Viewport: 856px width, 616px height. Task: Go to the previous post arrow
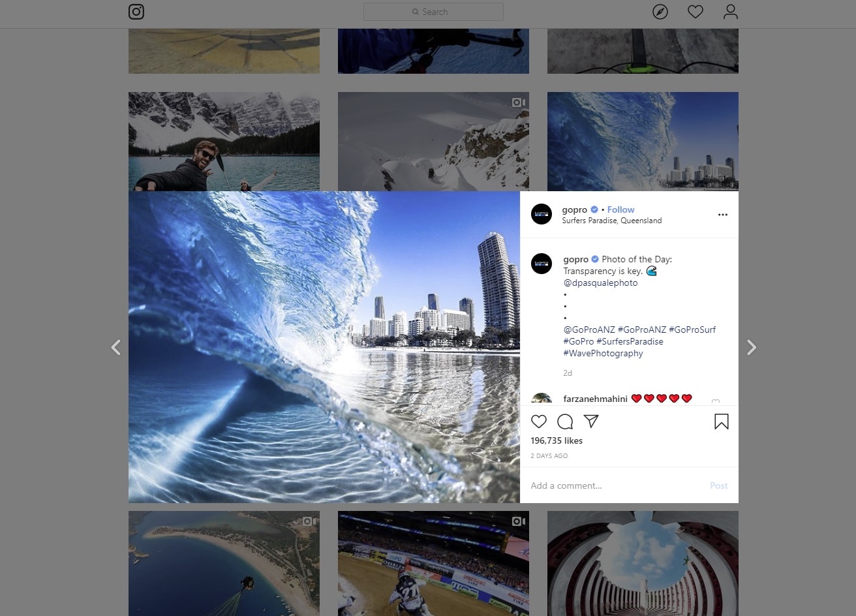click(116, 347)
